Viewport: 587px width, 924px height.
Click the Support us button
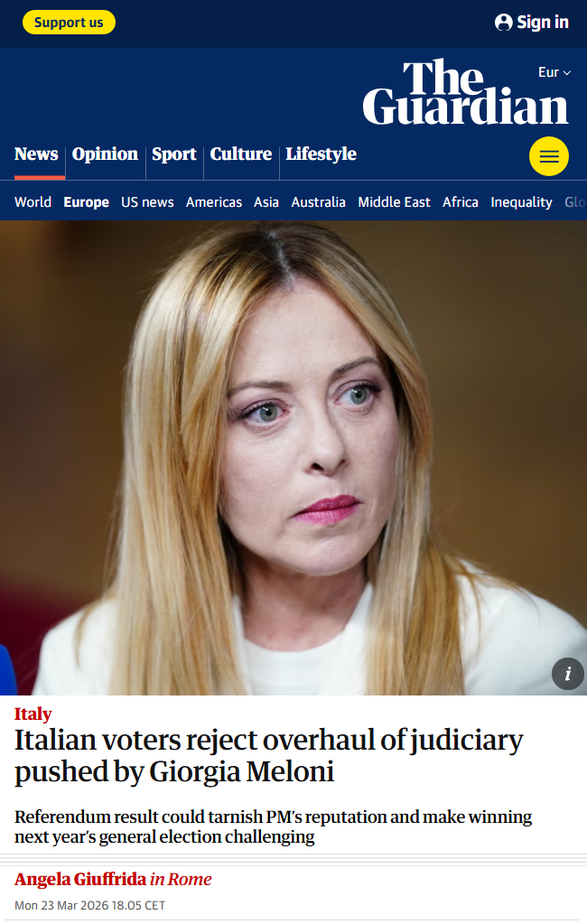69,23
